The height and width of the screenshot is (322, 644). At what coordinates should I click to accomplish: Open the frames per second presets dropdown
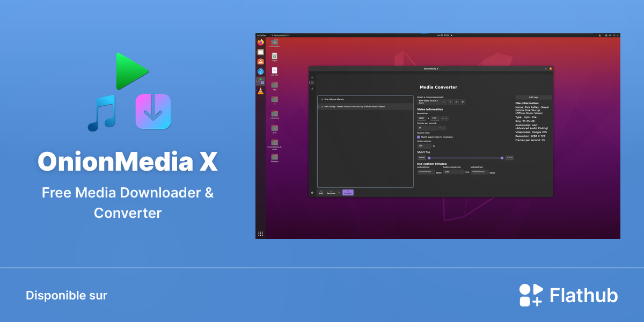tap(442, 128)
